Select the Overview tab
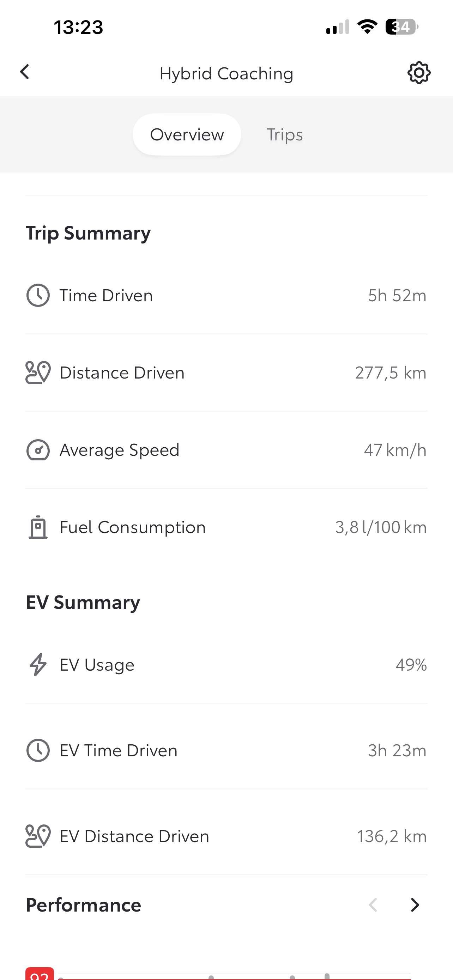This screenshot has width=453, height=980. tap(187, 135)
